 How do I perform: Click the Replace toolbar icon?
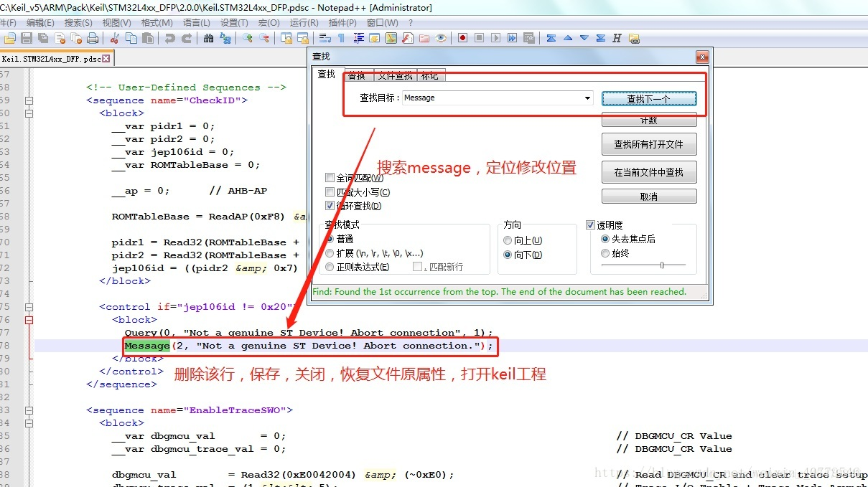(x=225, y=37)
